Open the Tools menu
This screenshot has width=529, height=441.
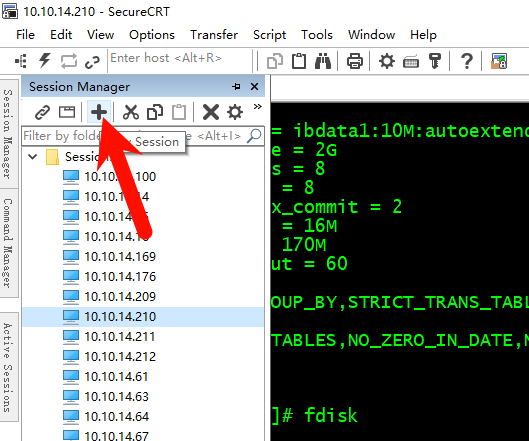317,35
